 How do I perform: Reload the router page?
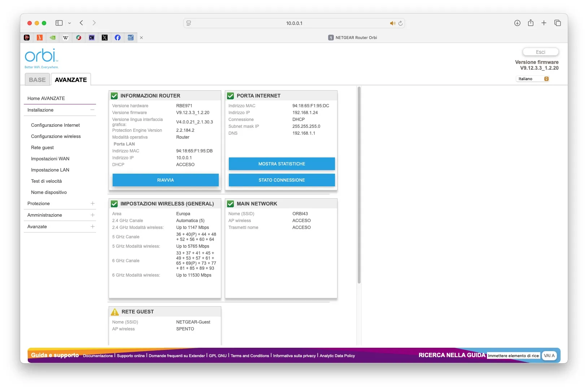(x=400, y=23)
